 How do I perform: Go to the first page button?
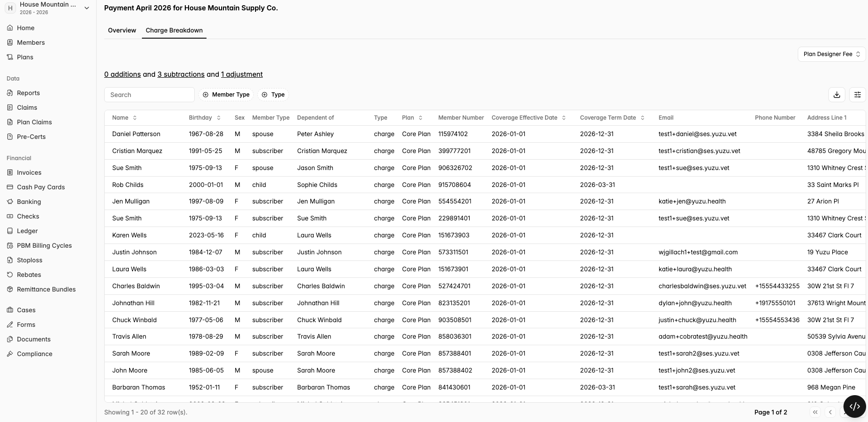tap(815, 412)
